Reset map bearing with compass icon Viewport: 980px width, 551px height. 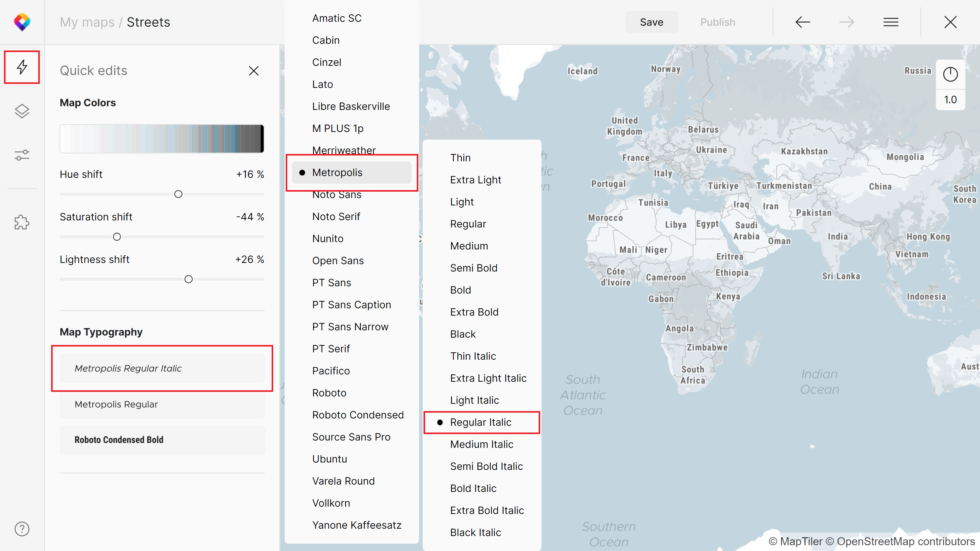pyautogui.click(x=950, y=74)
